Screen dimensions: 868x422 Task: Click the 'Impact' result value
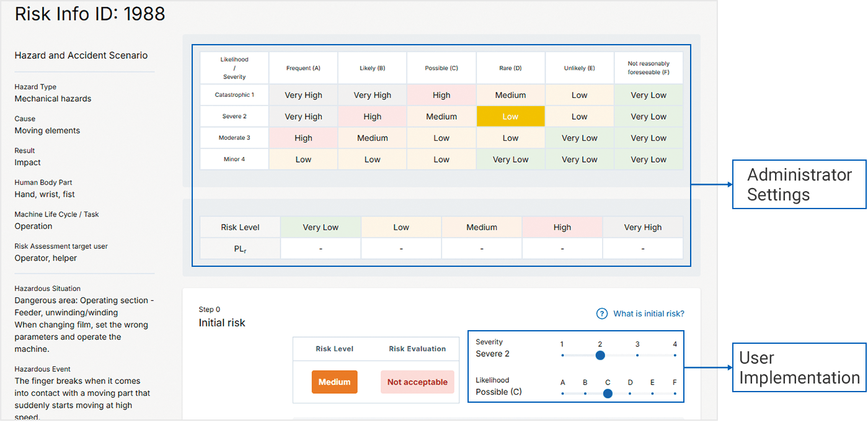click(x=27, y=163)
